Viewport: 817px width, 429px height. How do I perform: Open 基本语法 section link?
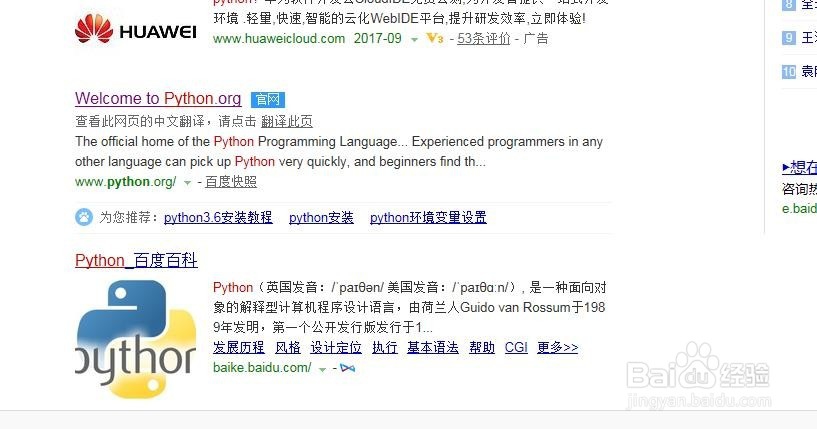click(433, 347)
